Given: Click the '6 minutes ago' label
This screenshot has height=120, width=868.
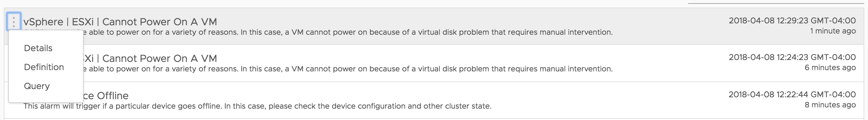Looking at the screenshot, I should [x=830, y=68].
